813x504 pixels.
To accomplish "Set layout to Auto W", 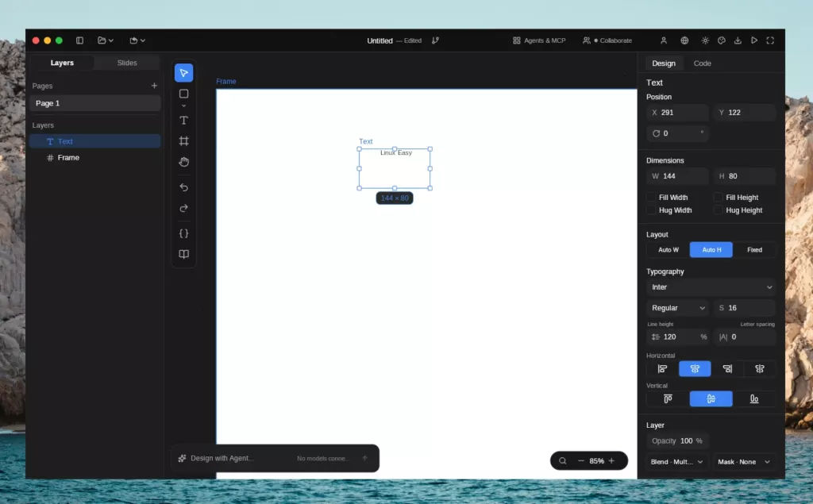I will click(669, 250).
